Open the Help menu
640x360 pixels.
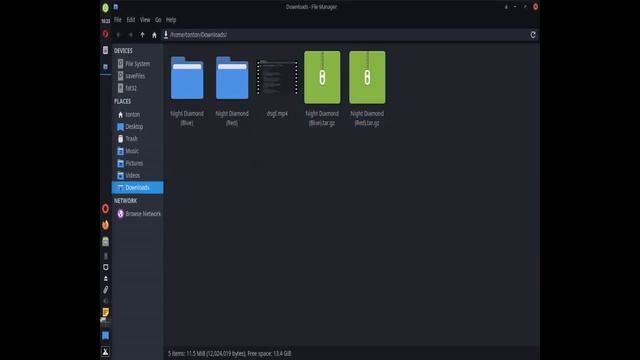tap(171, 20)
